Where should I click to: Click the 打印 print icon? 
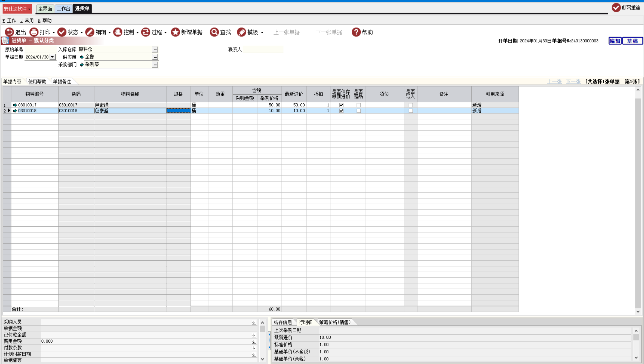pyautogui.click(x=34, y=32)
